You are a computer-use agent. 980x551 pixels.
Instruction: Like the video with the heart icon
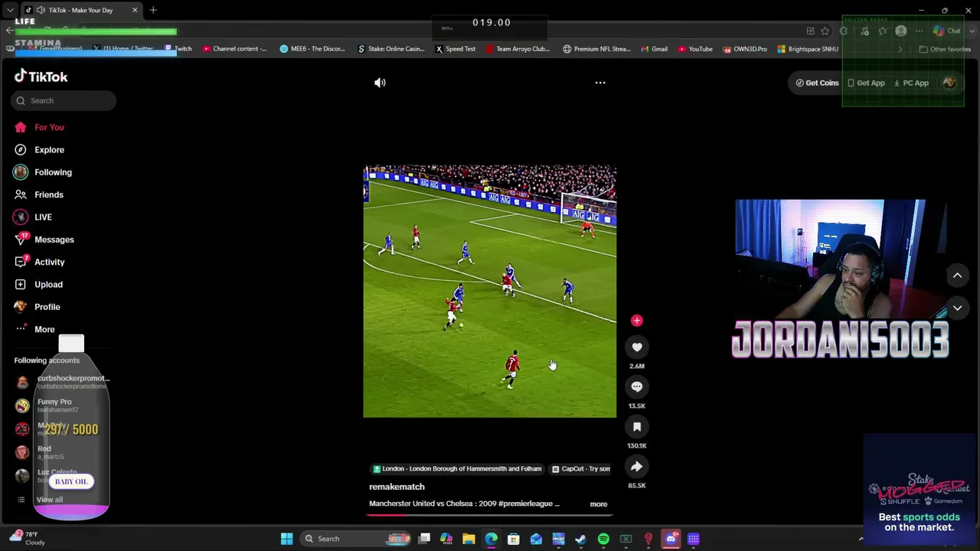(x=636, y=347)
